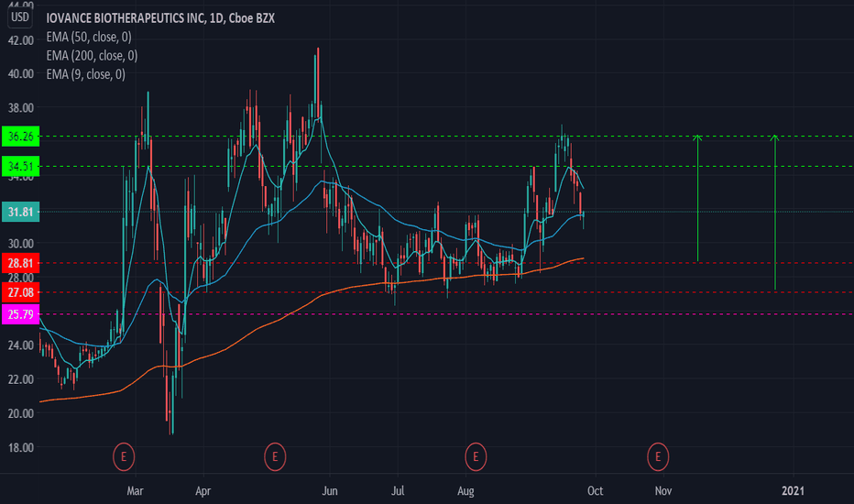Click the green 34.51 price label

tap(21, 166)
